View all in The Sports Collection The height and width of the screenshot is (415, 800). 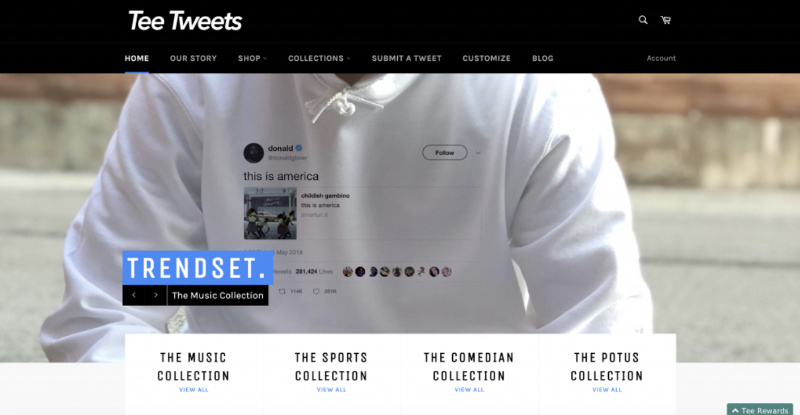click(x=331, y=389)
